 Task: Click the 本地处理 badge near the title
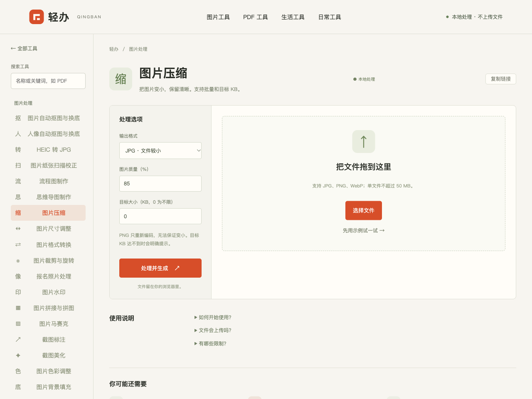pos(364,79)
